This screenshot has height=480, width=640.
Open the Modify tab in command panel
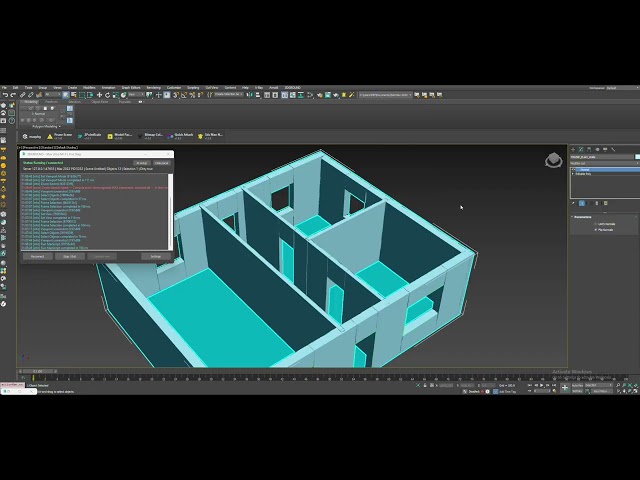tap(581, 149)
